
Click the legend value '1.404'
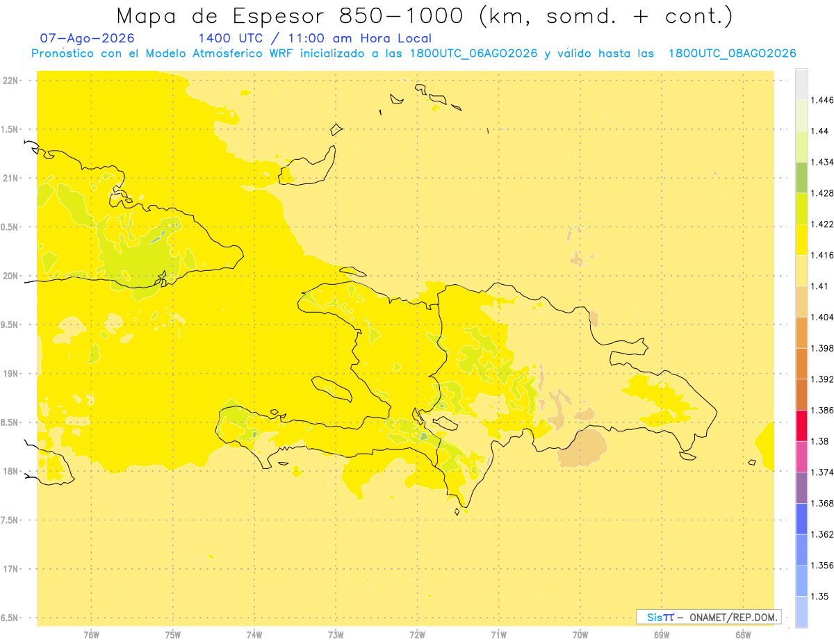pos(823,317)
